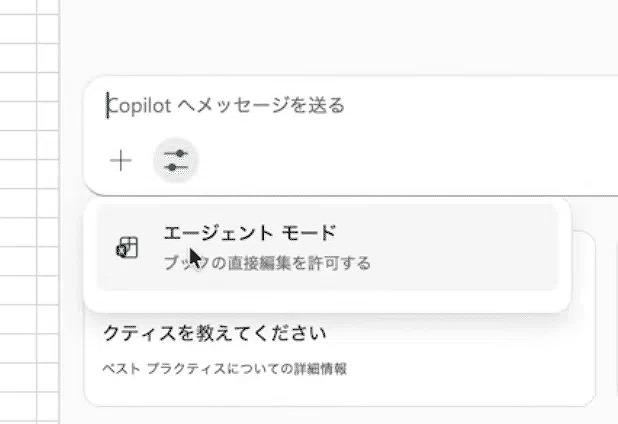Choose the クティスを教えてください suggestion card

215,333
